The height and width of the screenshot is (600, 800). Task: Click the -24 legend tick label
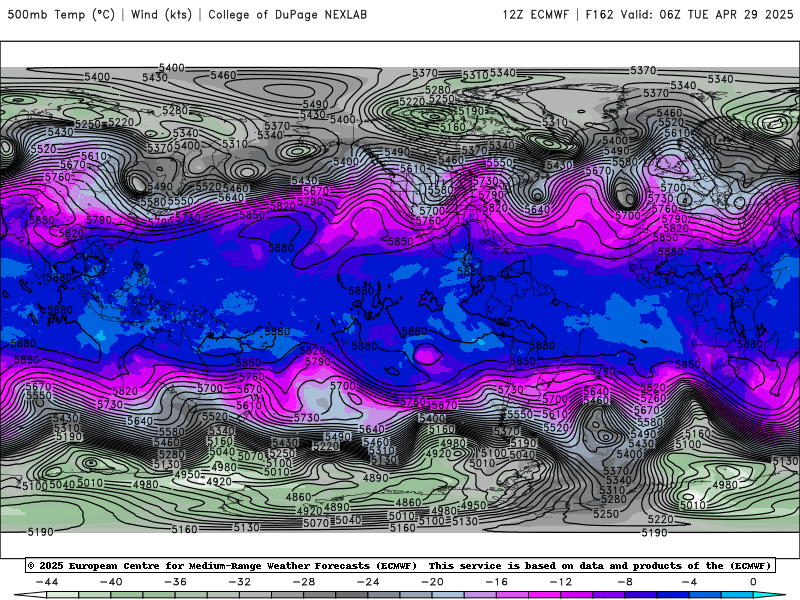368,582
